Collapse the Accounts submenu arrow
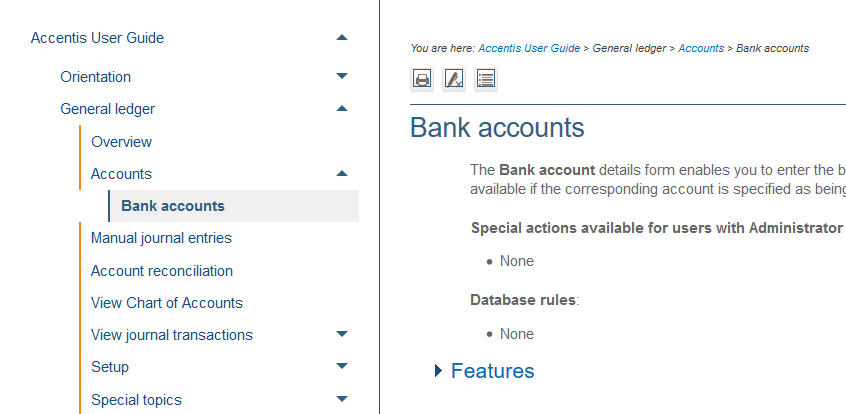The width and height of the screenshot is (846, 414). pos(342,173)
